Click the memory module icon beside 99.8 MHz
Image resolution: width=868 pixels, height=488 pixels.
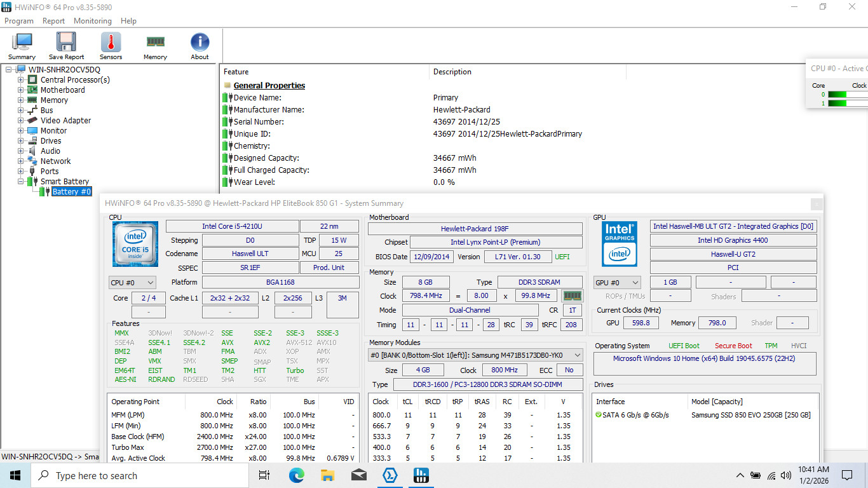(573, 295)
